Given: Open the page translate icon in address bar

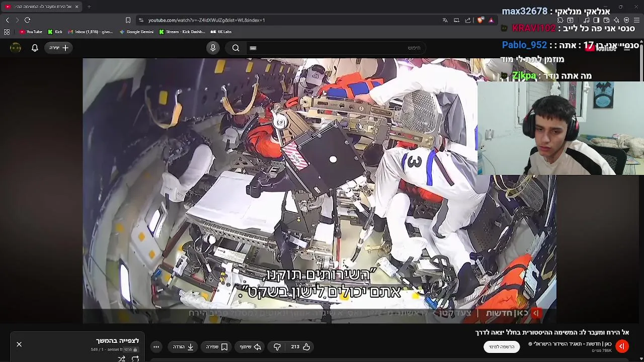Looking at the screenshot, I should (445, 20).
